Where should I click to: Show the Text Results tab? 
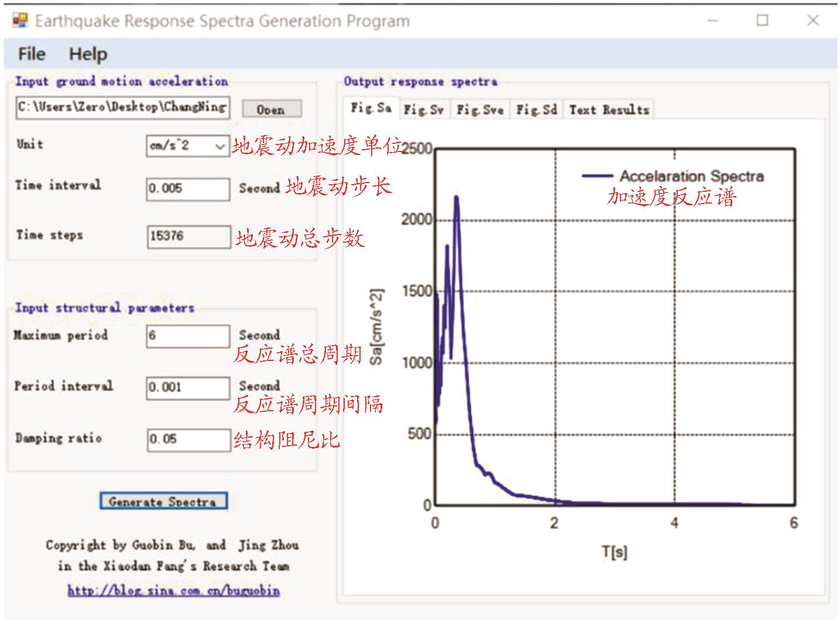pos(609,110)
